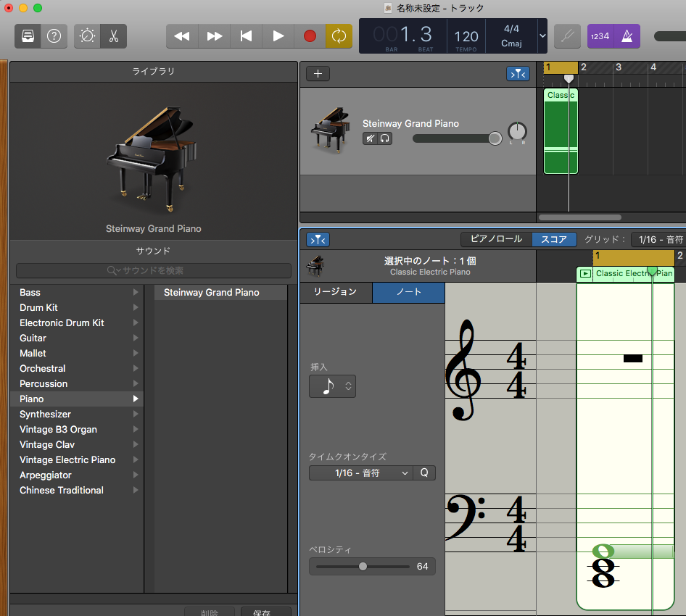Toggle the metronome button
Viewport: 686px width, 616px height.
tap(627, 36)
